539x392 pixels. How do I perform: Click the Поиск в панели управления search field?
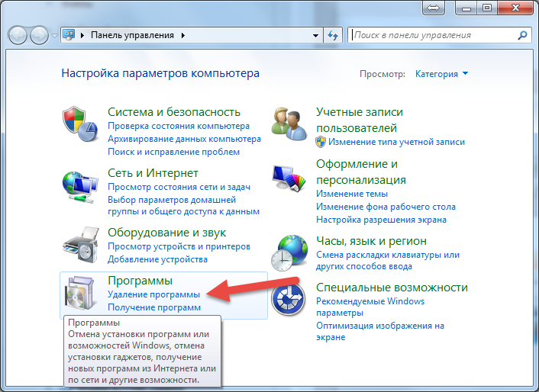432,35
